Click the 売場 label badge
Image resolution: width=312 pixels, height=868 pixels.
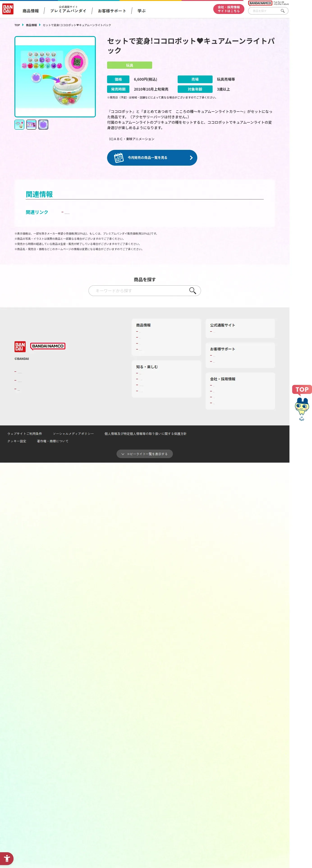(x=195, y=79)
